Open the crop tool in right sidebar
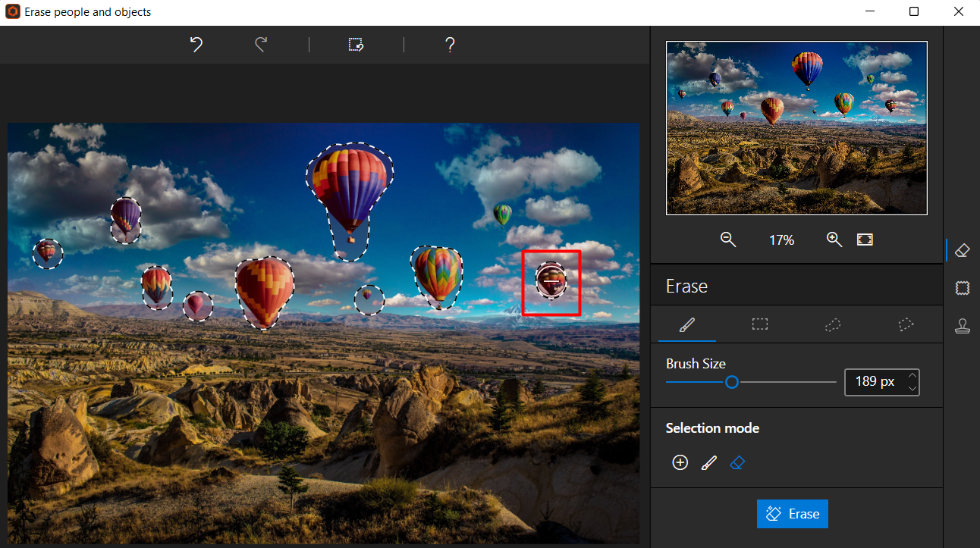Image resolution: width=980 pixels, height=548 pixels. [x=963, y=288]
